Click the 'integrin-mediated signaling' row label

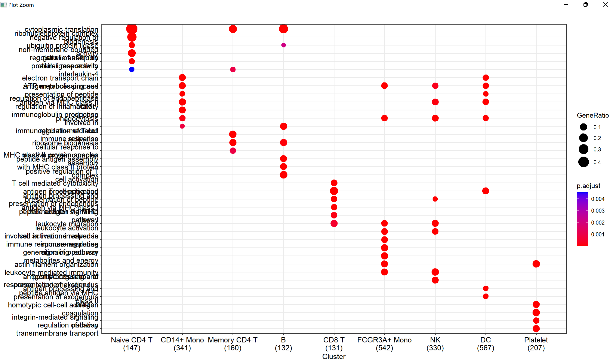point(55,317)
